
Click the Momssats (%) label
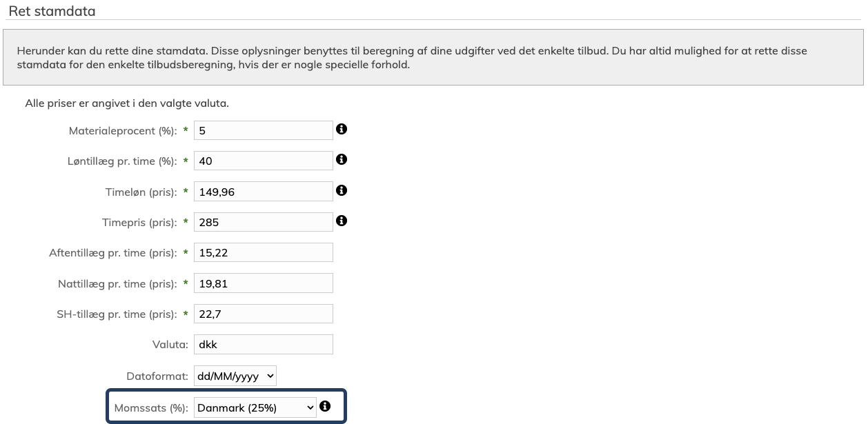151,407
